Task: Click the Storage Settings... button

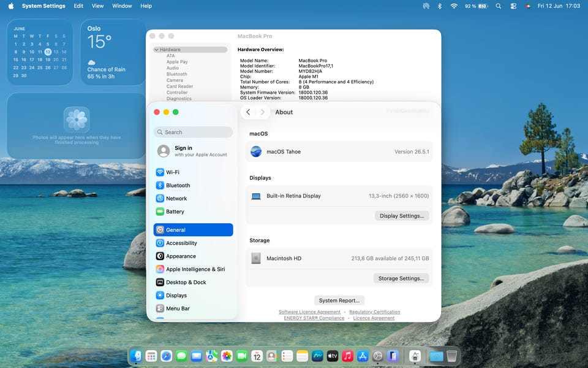Action: tap(401, 278)
